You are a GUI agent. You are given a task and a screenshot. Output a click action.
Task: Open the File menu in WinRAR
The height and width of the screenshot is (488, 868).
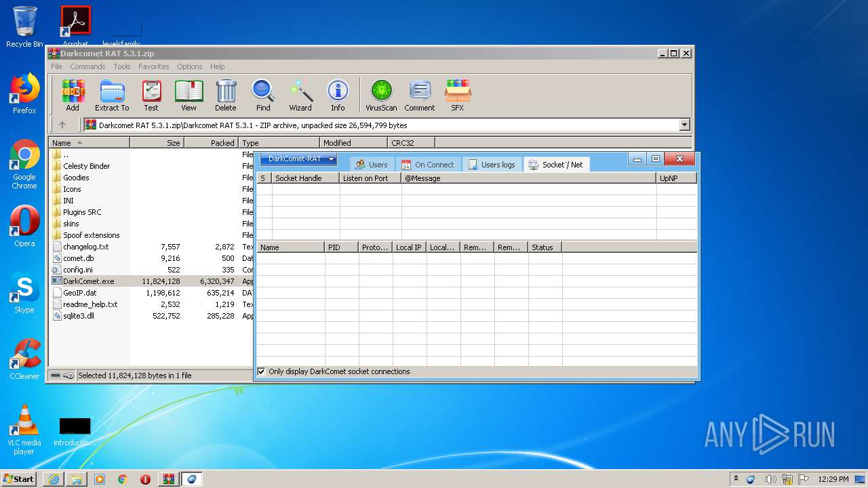pyautogui.click(x=56, y=66)
